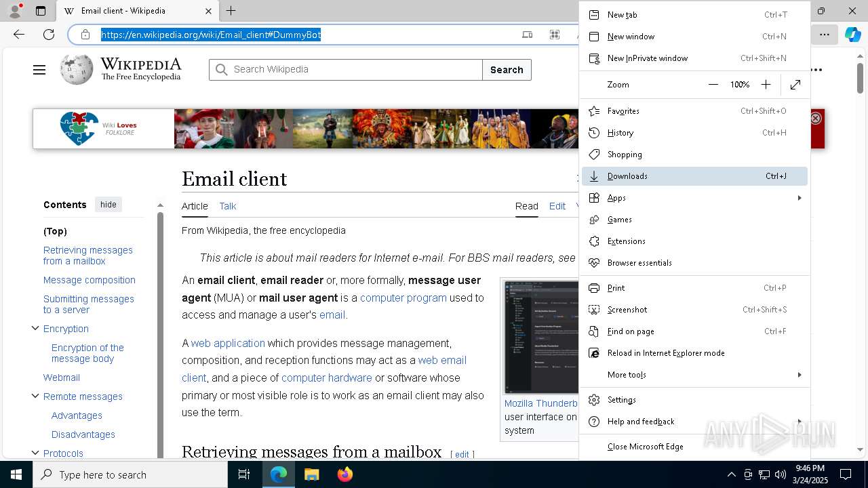The height and width of the screenshot is (488, 868).
Task: Open the Edit tab of the article
Action: click(557, 206)
